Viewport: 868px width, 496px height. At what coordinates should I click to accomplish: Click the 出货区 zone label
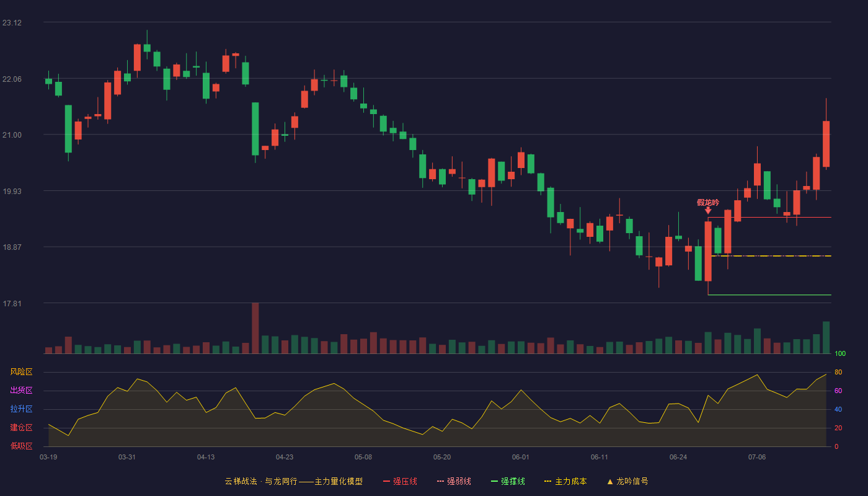pyautogui.click(x=21, y=391)
